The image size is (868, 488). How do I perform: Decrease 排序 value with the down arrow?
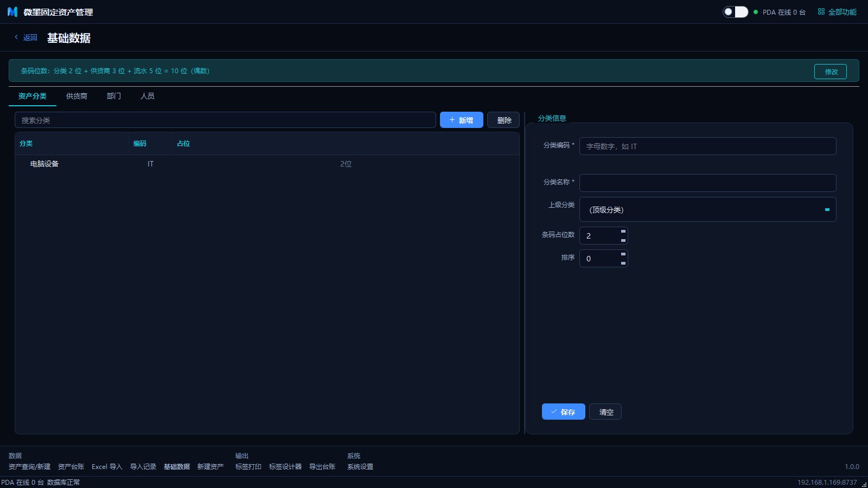[623, 263]
